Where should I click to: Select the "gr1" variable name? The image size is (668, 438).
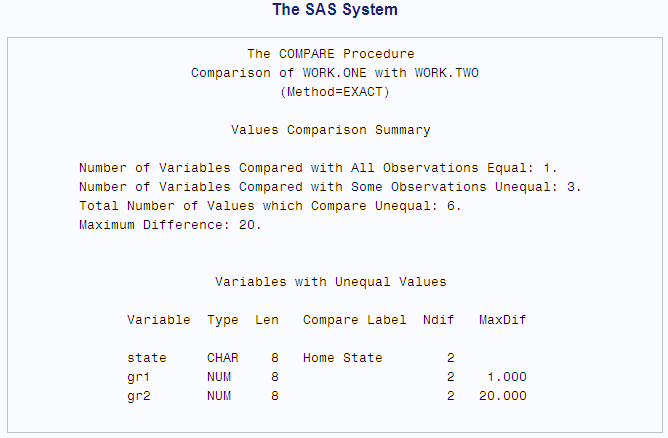click(139, 377)
